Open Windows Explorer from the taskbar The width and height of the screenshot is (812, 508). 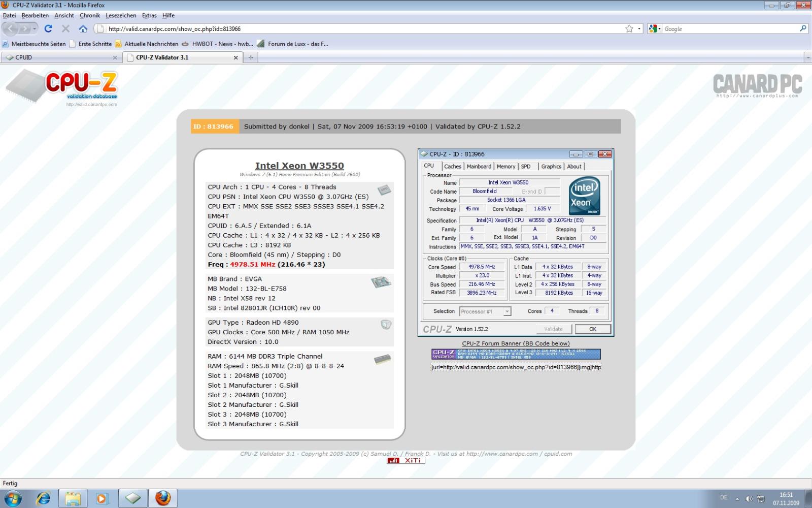tap(73, 498)
